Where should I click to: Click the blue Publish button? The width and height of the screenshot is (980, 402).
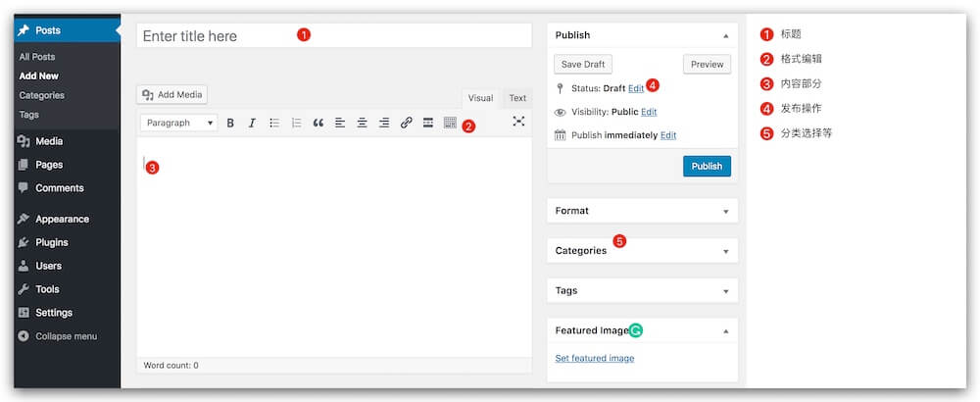pyautogui.click(x=707, y=166)
